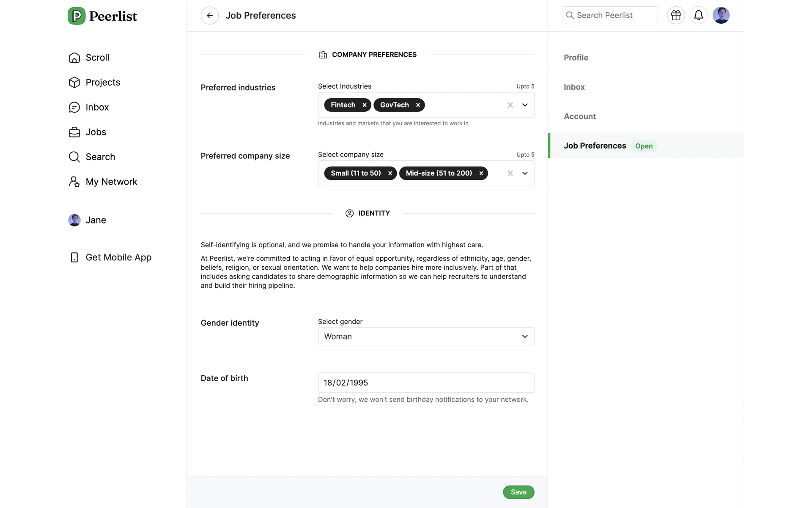Open My Network in the sidebar
The width and height of the screenshot is (812, 508).
111,182
